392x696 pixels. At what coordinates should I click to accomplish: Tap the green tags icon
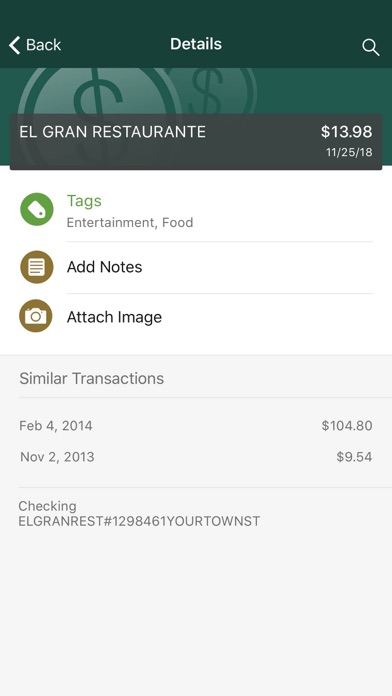37,209
